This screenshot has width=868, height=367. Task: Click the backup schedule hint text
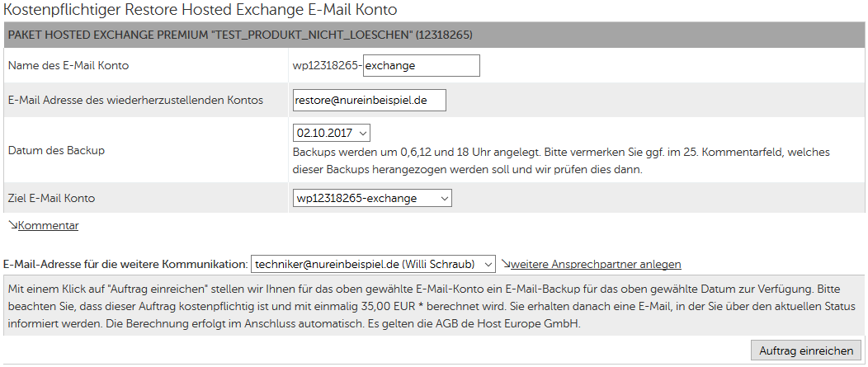pos(561,161)
